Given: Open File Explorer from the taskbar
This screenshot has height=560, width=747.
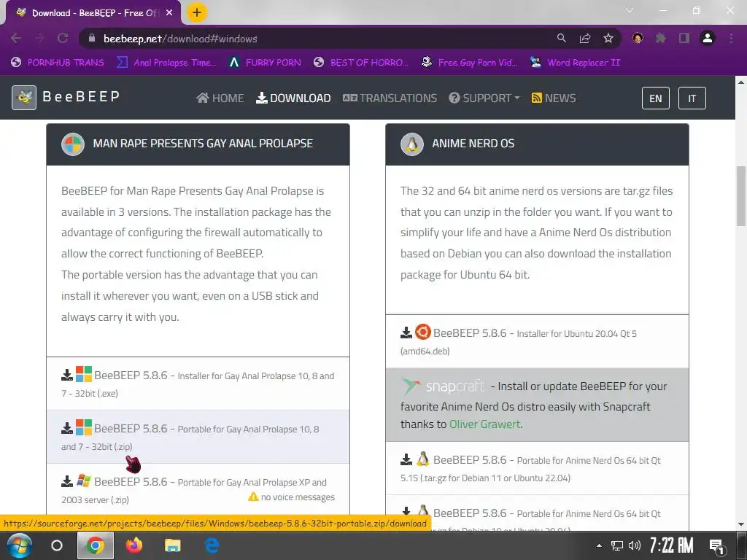Looking at the screenshot, I should 173,545.
